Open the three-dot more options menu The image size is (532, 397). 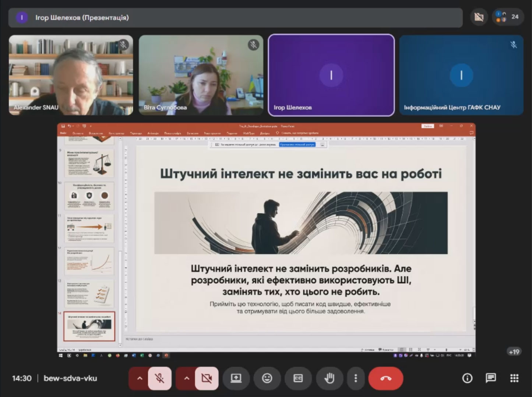click(355, 378)
